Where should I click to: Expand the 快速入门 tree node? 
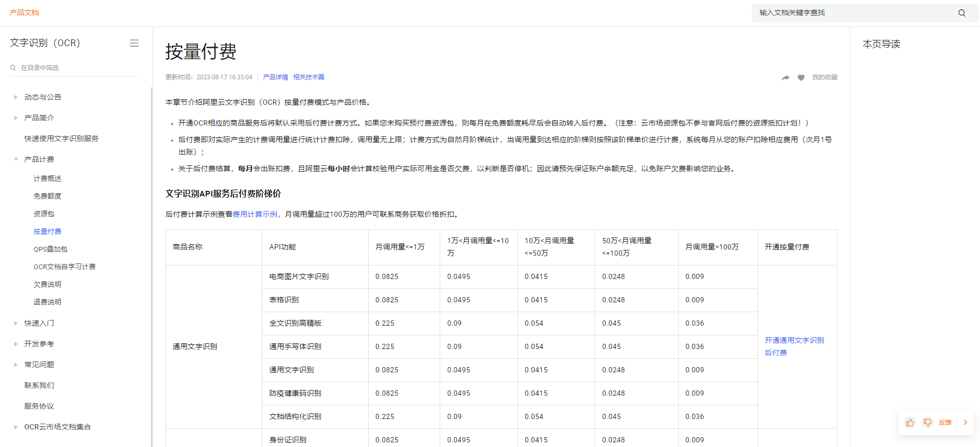pyautogui.click(x=16, y=323)
